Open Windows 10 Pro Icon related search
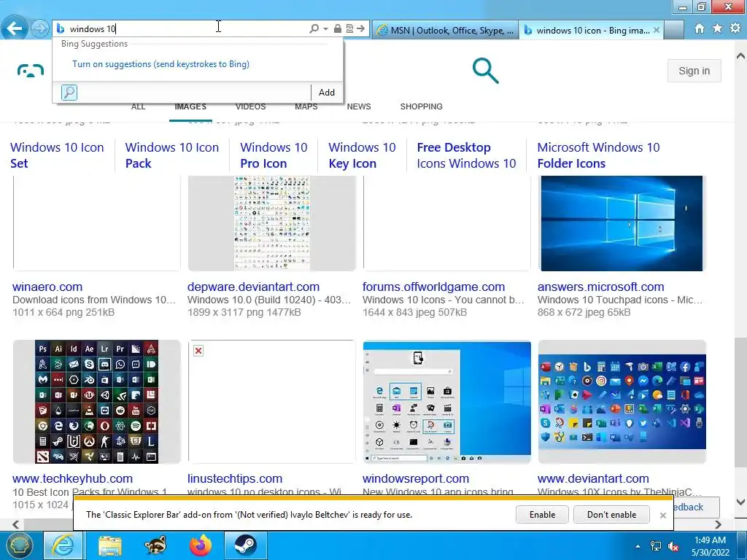747x560 pixels. coord(274,155)
